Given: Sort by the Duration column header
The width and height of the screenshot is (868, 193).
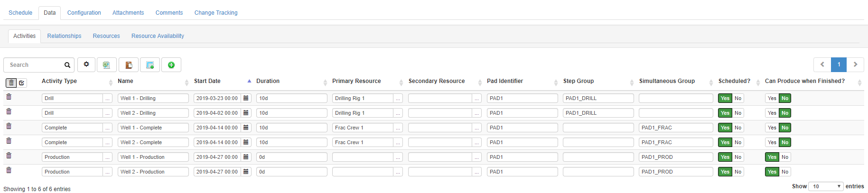Looking at the screenshot, I should pyautogui.click(x=268, y=81).
